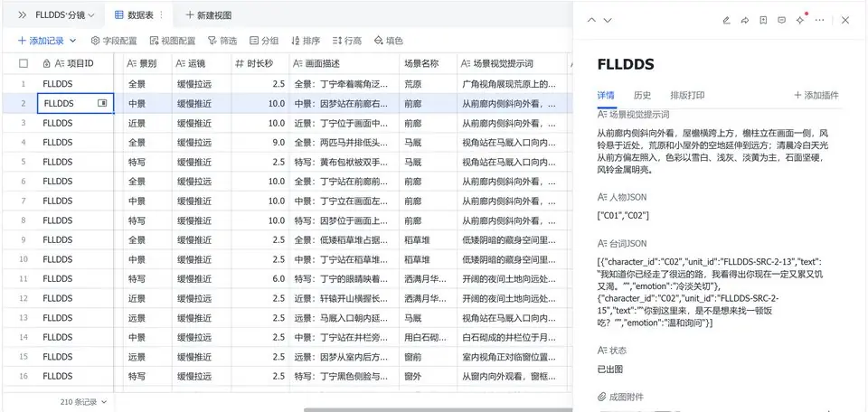Select row 1 项目ID cell FLLDDS

(75, 84)
